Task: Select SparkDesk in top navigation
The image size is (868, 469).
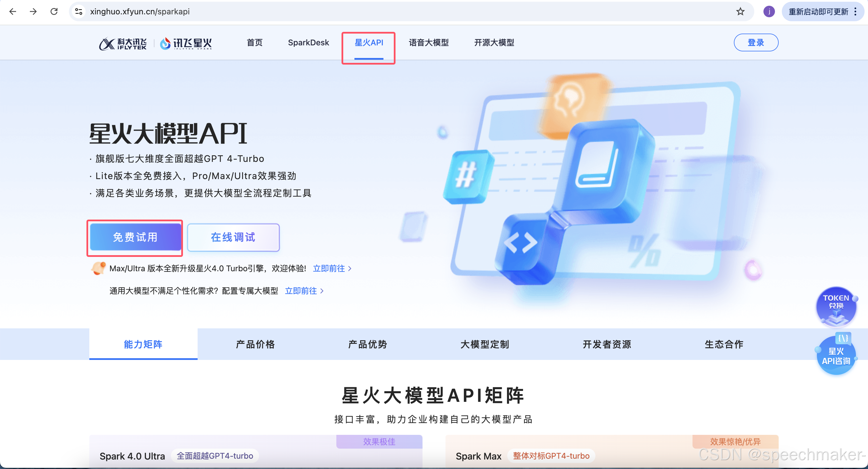Action: click(x=308, y=42)
